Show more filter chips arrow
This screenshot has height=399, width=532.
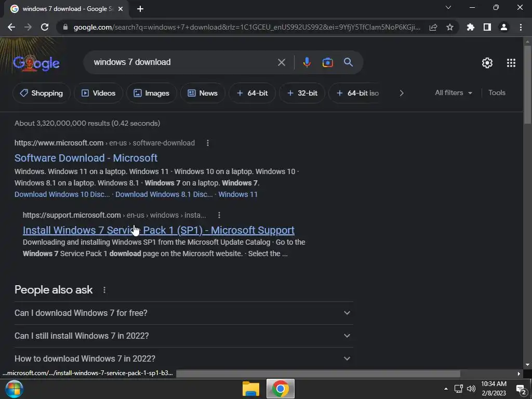point(402,93)
